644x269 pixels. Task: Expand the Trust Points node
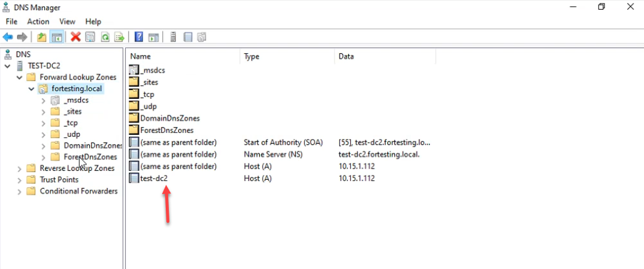pos(19,180)
